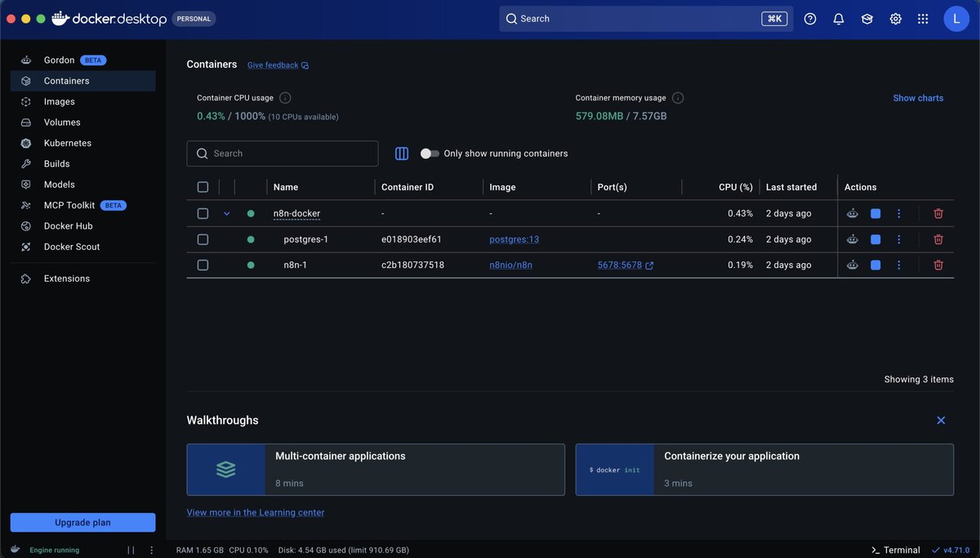Open Kubernetes section
Screen dimensions: 980x558
click(82, 143)
